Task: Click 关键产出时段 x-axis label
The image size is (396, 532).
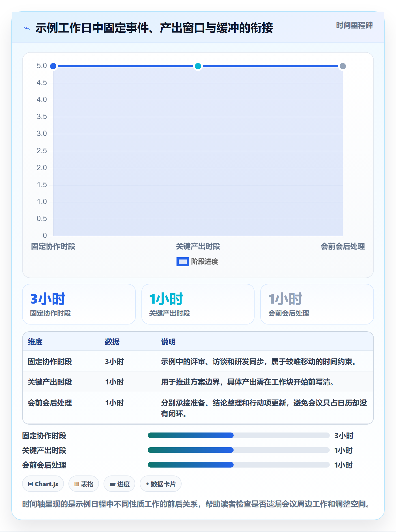Action: (198, 246)
